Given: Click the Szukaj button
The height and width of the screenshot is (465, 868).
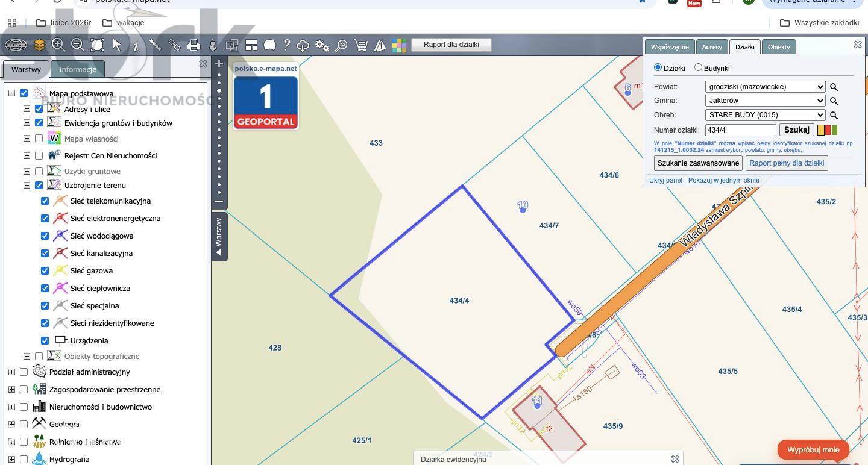Looking at the screenshot, I should point(796,130).
